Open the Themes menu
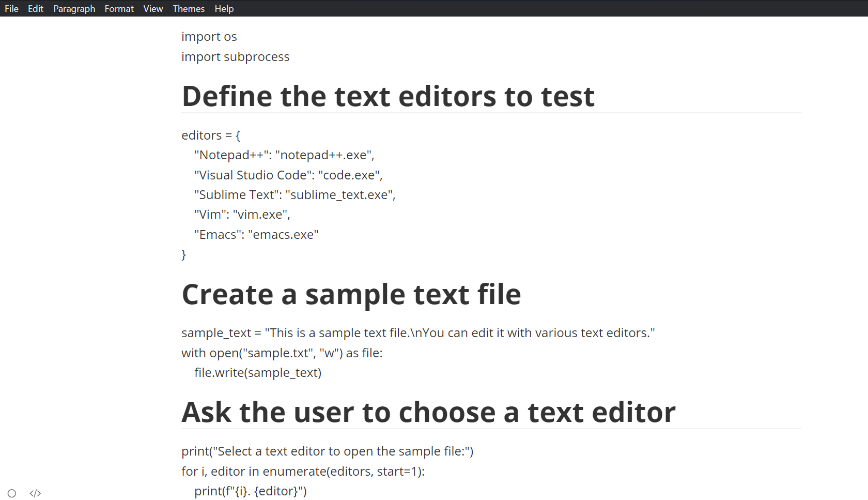868x500 pixels. pos(188,8)
